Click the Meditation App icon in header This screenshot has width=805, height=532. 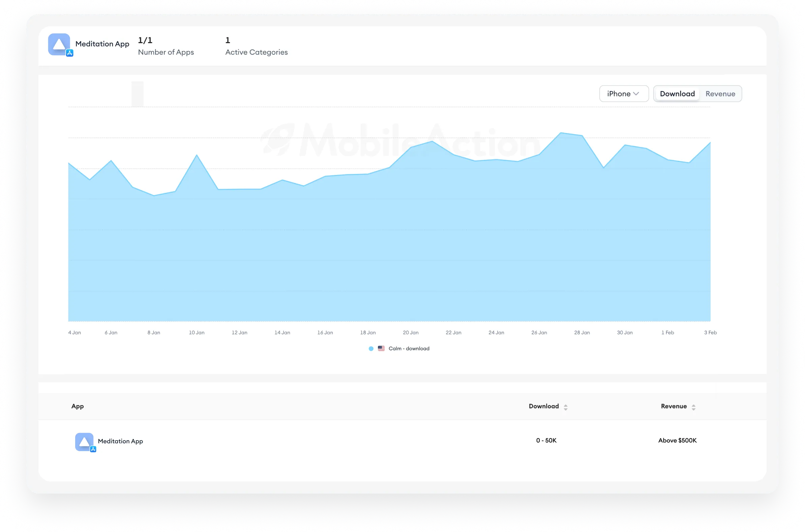(x=59, y=44)
